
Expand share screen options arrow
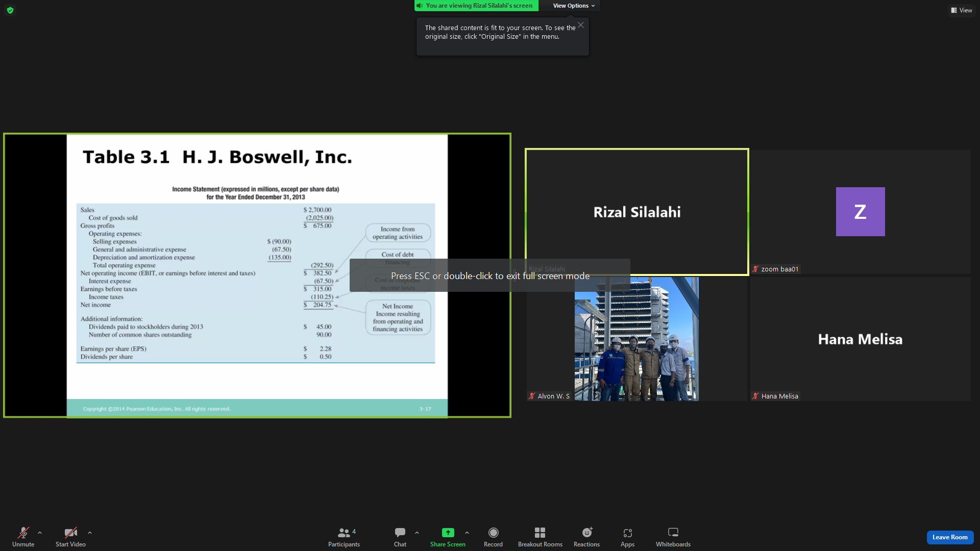pos(467,533)
